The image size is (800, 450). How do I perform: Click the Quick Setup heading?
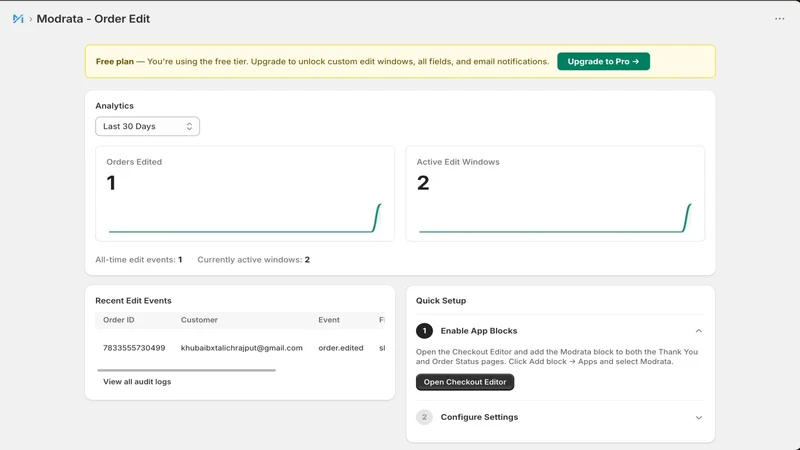(x=441, y=301)
